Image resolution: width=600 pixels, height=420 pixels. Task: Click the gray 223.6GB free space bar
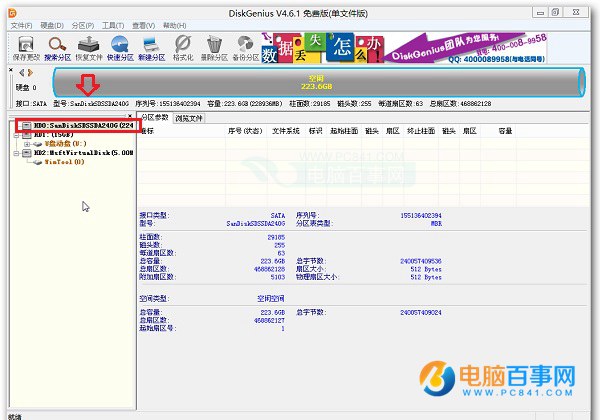pos(314,82)
